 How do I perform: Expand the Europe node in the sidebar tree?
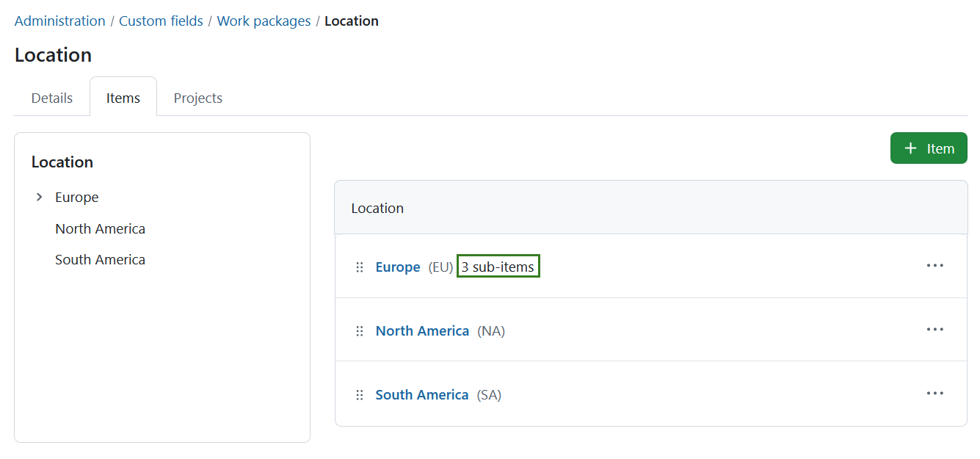(x=39, y=197)
